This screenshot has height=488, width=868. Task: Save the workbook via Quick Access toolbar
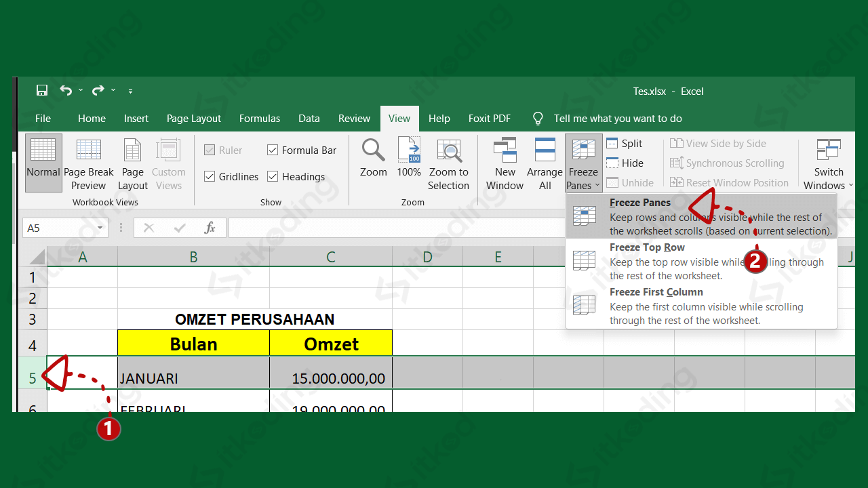(x=41, y=90)
